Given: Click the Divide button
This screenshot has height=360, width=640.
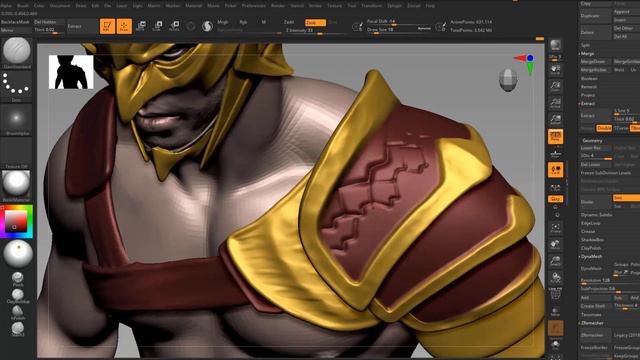Looking at the screenshot, I should point(596,202).
